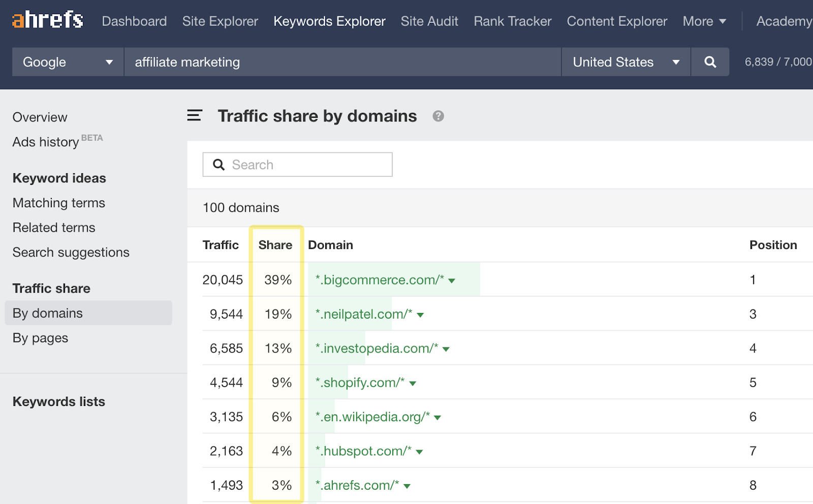Switch to Site Explorer in navigation
This screenshot has height=504, width=813.
(220, 21)
